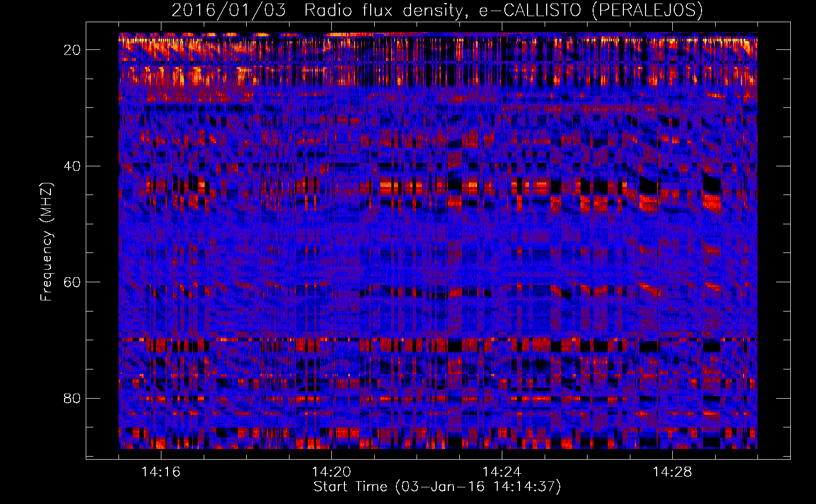The width and height of the screenshot is (816, 504).
Task: Click the 80 MHz frequency tick label
Action: tap(73, 399)
